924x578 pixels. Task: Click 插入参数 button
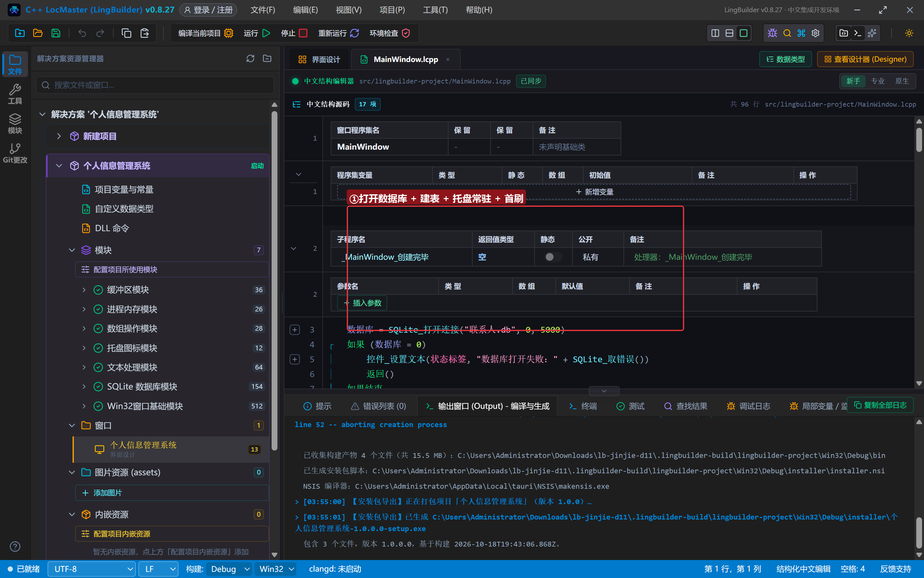click(x=362, y=303)
